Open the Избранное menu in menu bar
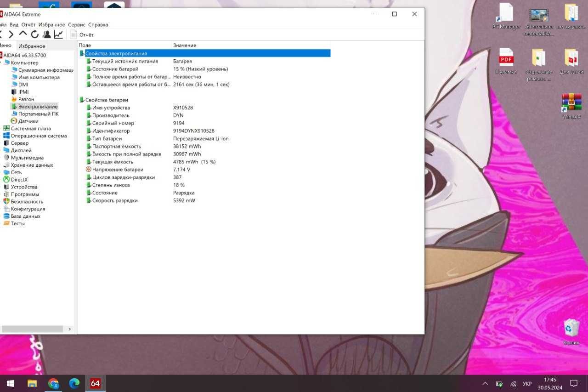This screenshot has width=588, height=392. click(x=51, y=24)
